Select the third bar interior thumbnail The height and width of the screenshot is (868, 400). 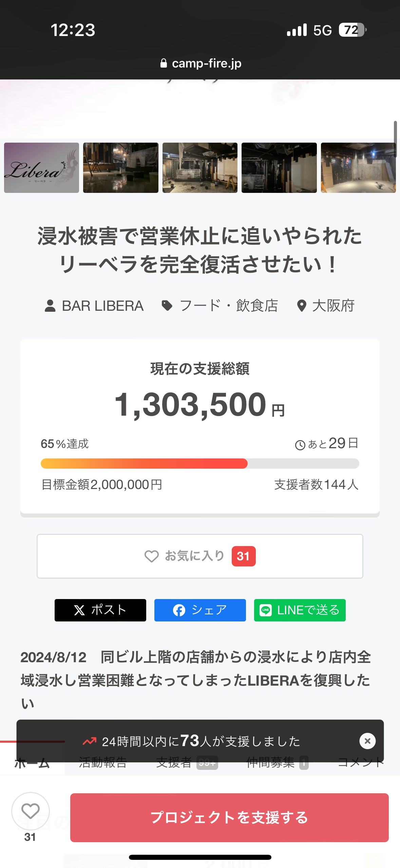(200, 168)
